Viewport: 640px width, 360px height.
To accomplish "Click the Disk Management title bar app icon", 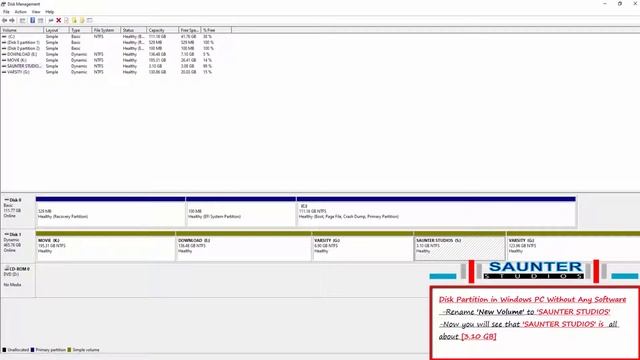I will (3, 4).
